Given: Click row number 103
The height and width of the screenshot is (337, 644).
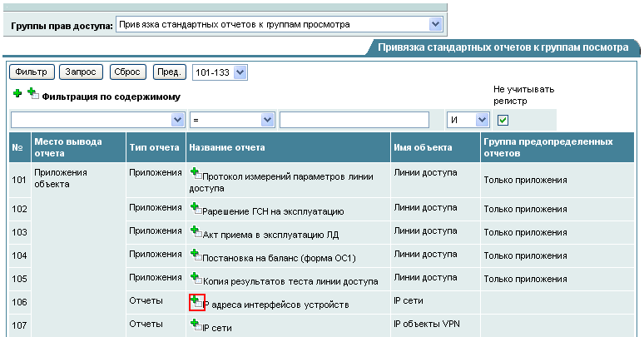Looking at the screenshot, I should [19, 232].
